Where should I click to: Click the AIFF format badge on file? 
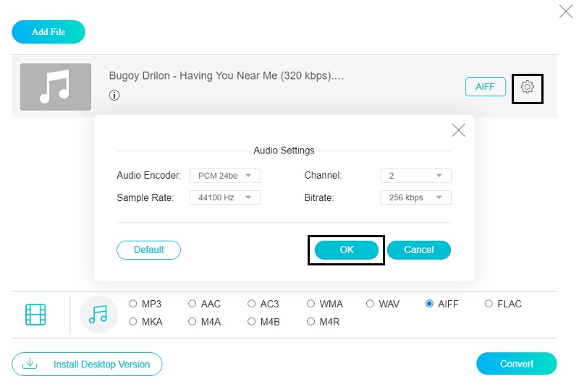coord(485,87)
